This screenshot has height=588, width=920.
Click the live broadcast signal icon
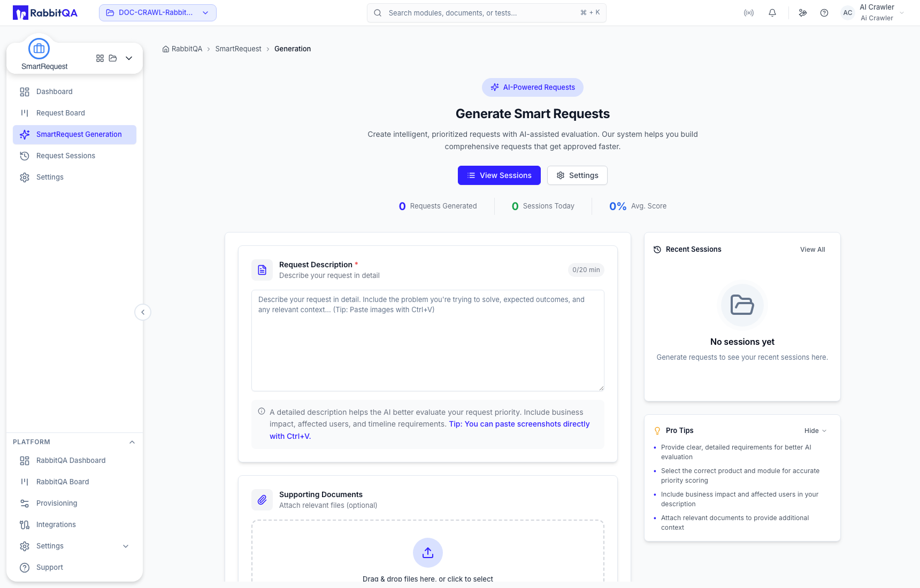coord(749,13)
